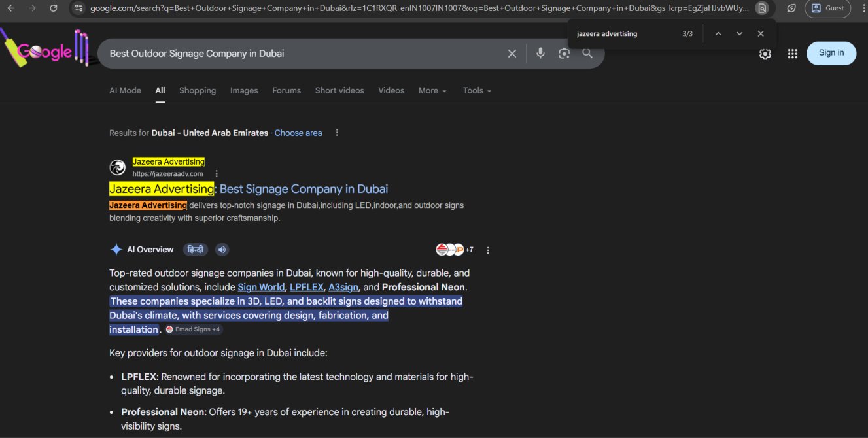Switch to the AI Mode tab
The image size is (868, 438).
coord(125,91)
